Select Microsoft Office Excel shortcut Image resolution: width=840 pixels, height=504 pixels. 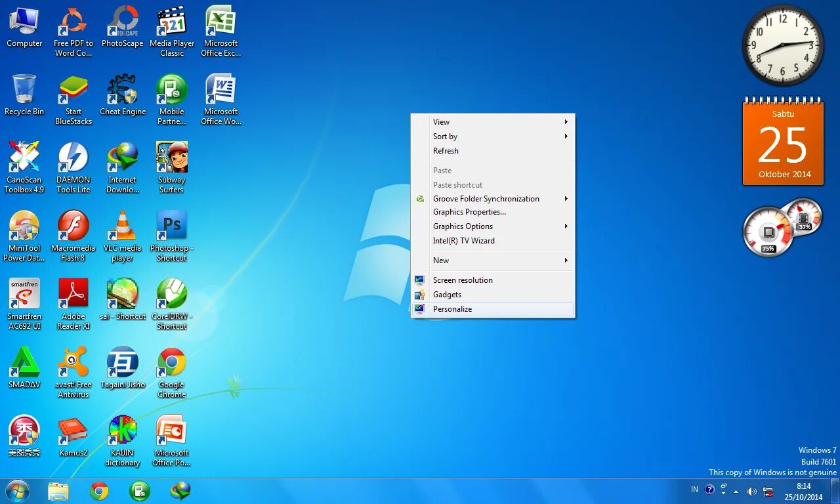click(x=221, y=32)
